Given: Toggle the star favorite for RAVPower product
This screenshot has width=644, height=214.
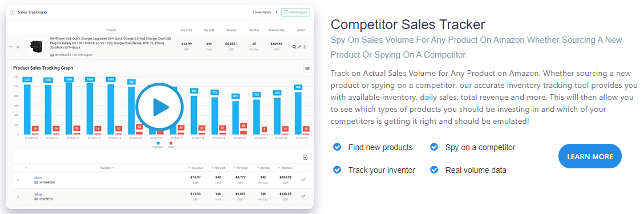Looking at the screenshot, I should [x=18, y=47].
